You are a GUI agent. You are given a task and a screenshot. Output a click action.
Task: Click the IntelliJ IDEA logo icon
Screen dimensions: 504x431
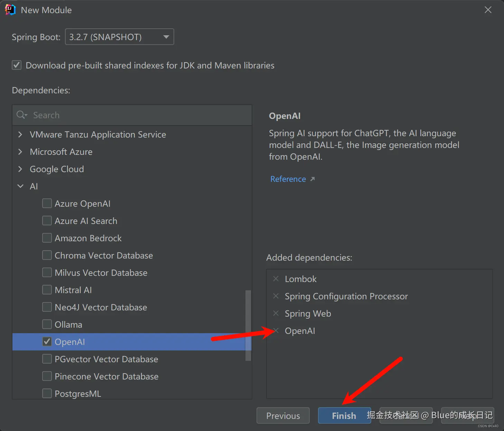click(10, 10)
